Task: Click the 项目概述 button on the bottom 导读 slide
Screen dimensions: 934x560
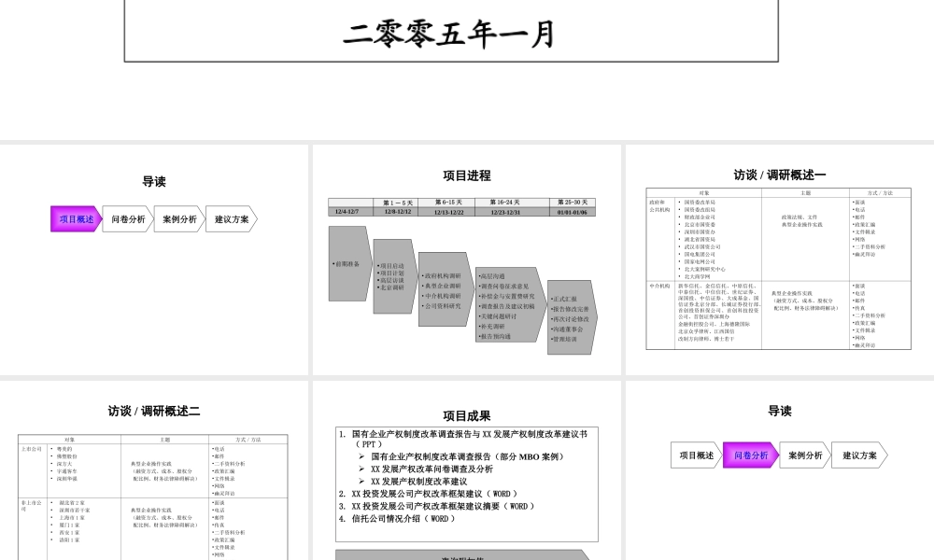Action: (x=695, y=455)
